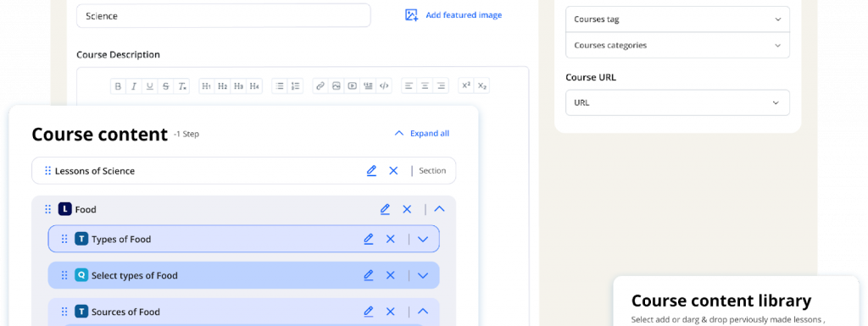This screenshot has height=326, width=868.
Task: Open the Courses categories dropdown
Action: pyautogui.click(x=677, y=46)
